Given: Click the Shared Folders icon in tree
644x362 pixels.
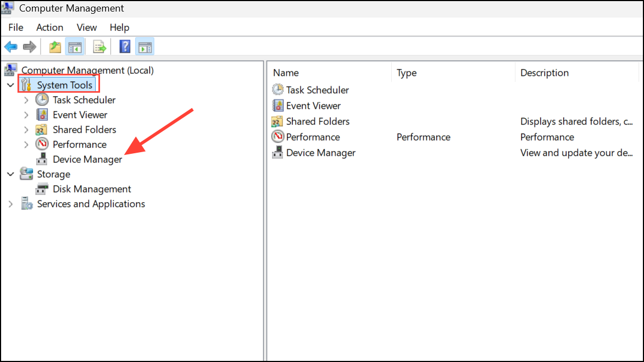Looking at the screenshot, I should (41, 130).
